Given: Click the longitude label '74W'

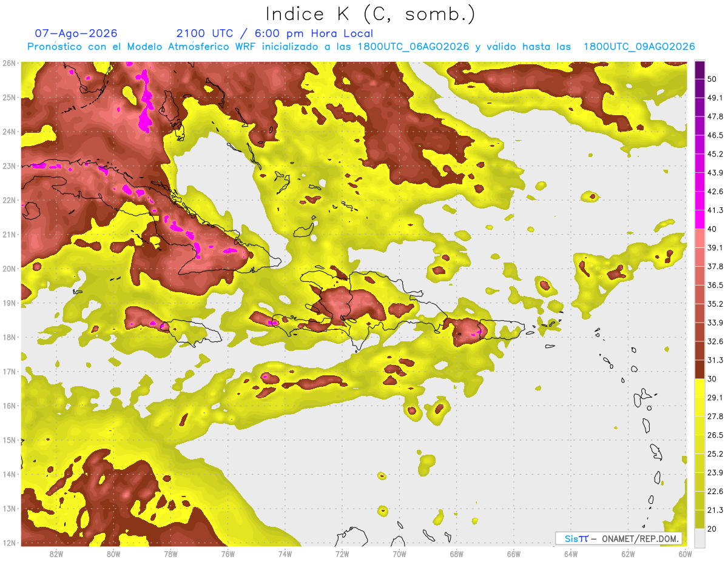Looking at the screenshot, I should pyautogui.click(x=285, y=554).
